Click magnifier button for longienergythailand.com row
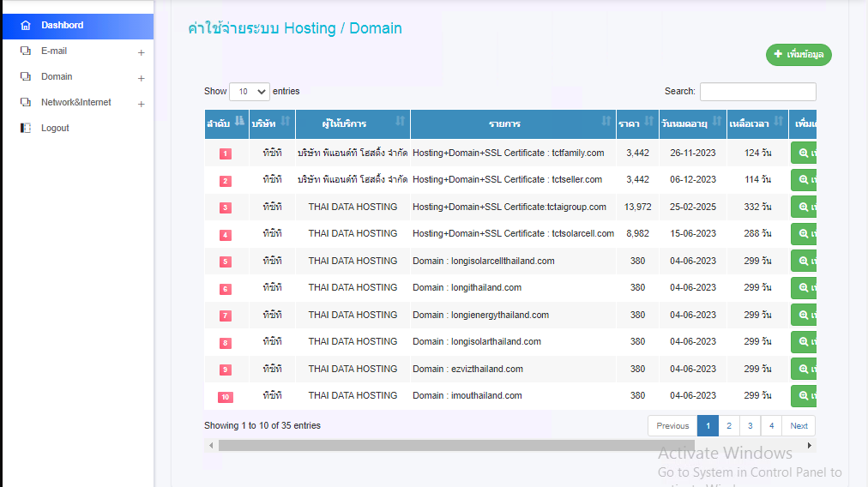Image resolution: width=868 pixels, height=487 pixels. (804, 315)
